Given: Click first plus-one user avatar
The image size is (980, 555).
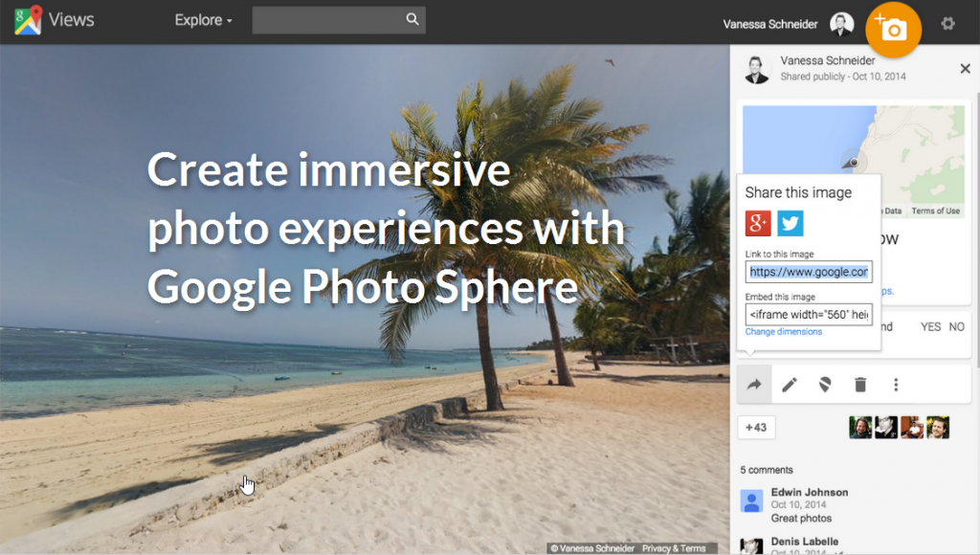Looking at the screenshot, I should tap(860, 428).
